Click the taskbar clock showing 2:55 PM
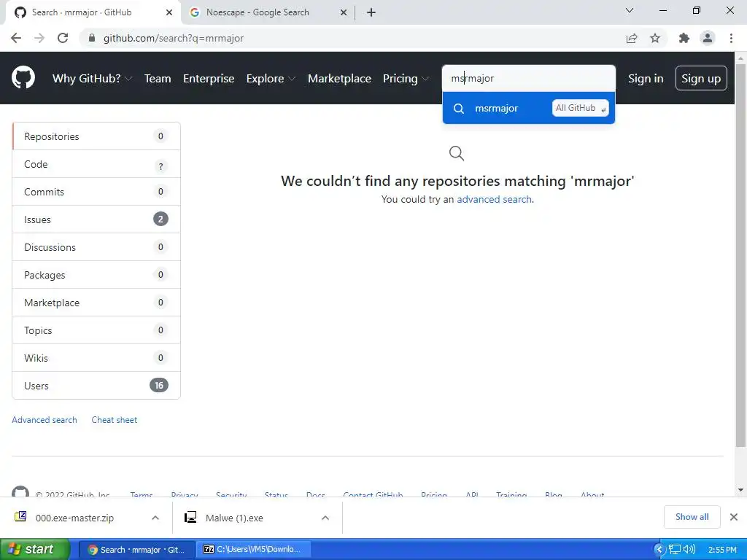 [722, 550]
